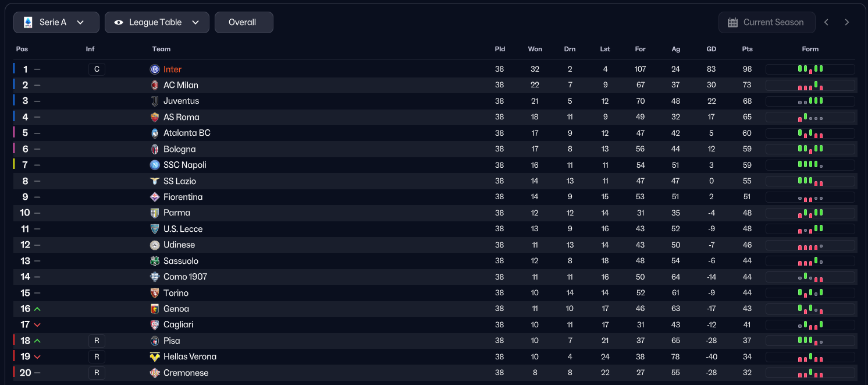
Task: Expand the League Table view dropdown
Action: 157,23
